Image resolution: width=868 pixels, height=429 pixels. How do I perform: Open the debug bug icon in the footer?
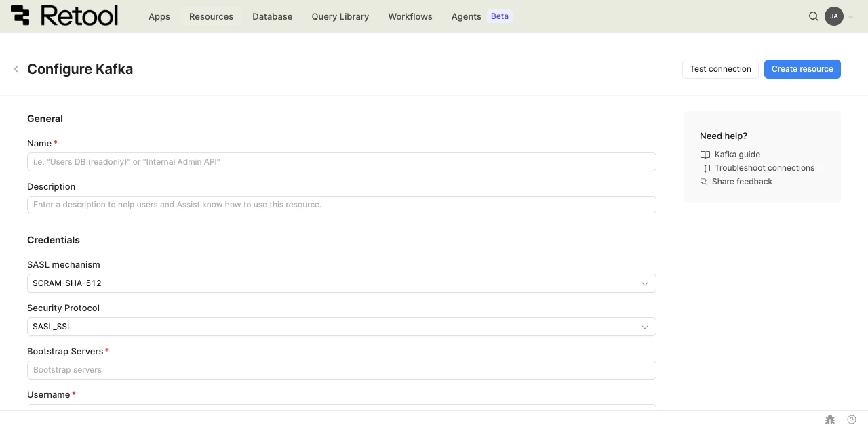[830, 420]
